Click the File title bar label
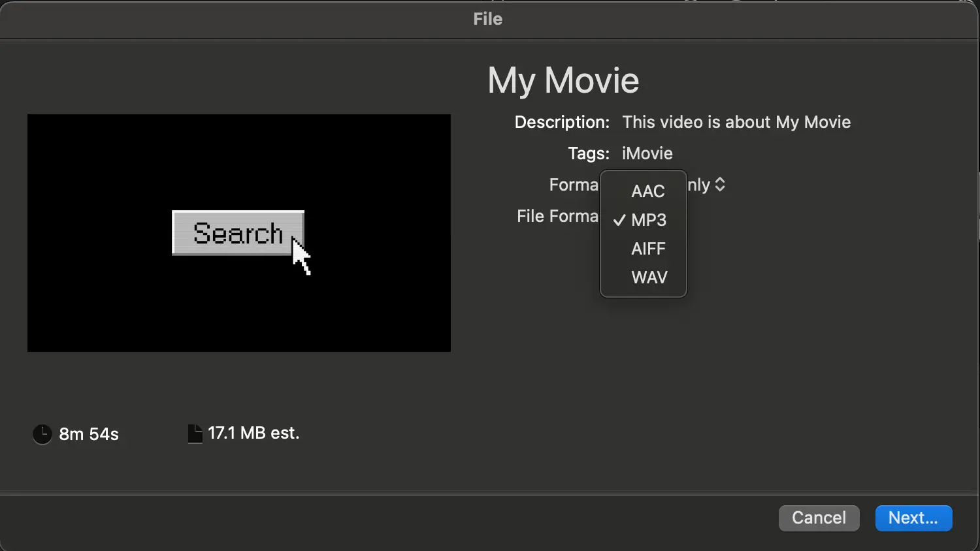 [487, 19]
